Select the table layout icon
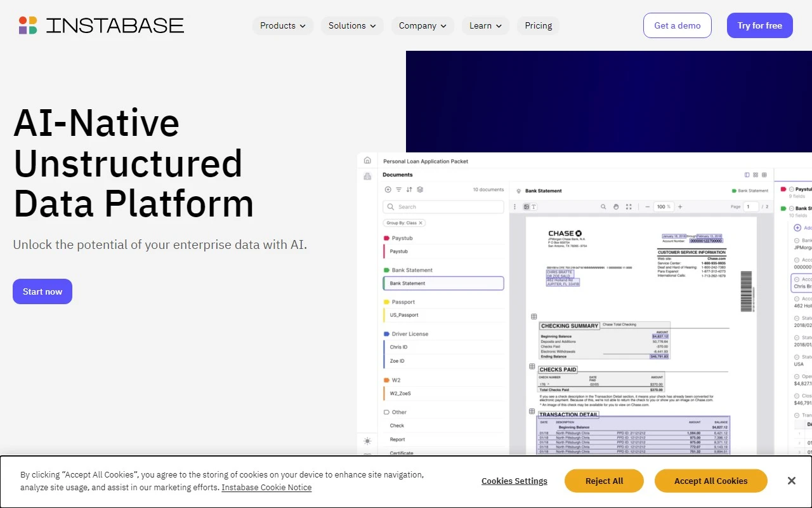 764,175
